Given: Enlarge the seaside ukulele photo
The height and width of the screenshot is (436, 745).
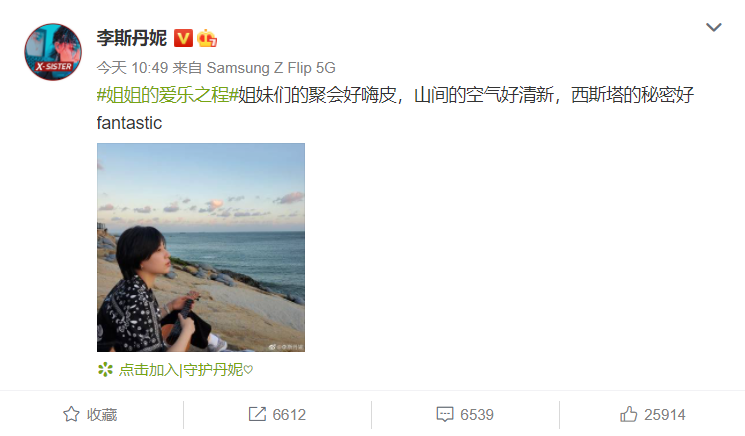Looking at the screenshot, I should [x=201, y=247].
